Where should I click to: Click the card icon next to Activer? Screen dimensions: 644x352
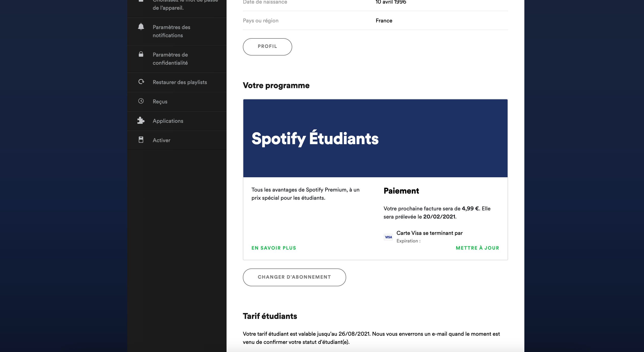pyautogui.click(x=141, y=140)
